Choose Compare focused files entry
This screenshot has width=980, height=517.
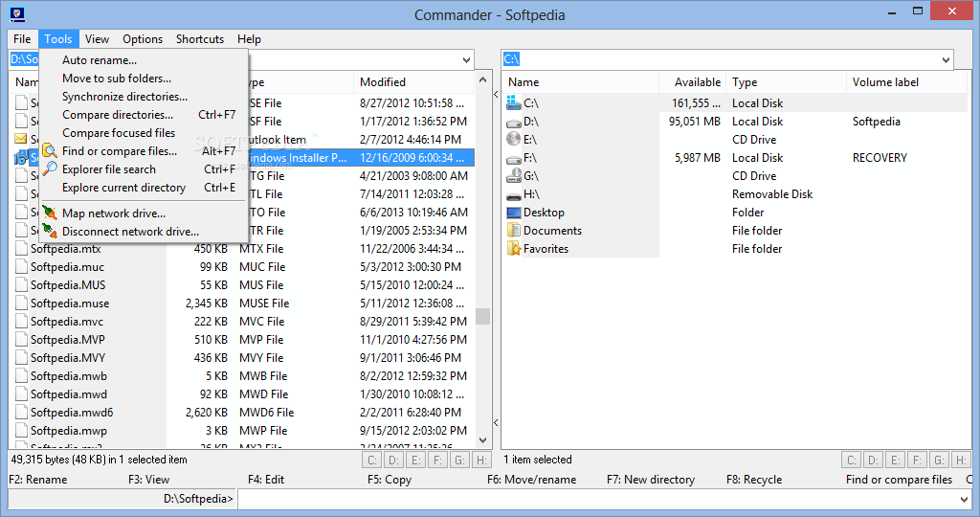(x=144, y=132)
